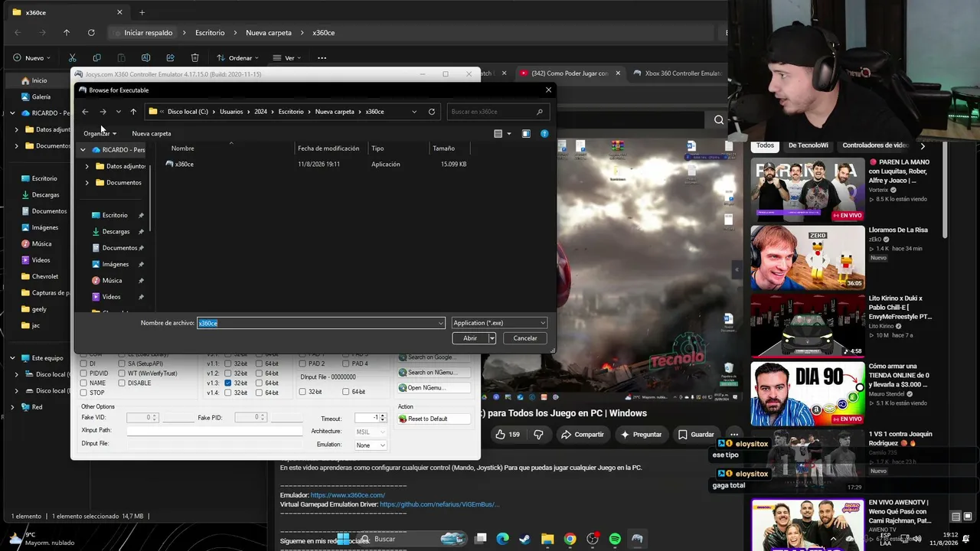Open Google Chrome from the taskbar
Viewport: 980px width, 551px height.
click(x=570, y=539)
